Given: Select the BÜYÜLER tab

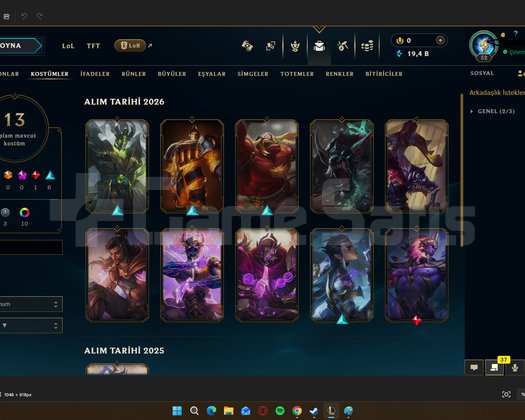Looking at the screenshot, I should (172, 74).
